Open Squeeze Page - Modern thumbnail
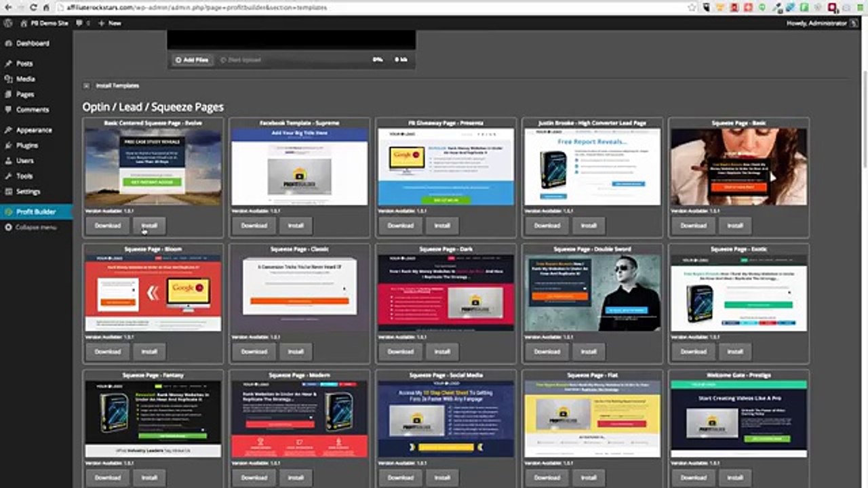 (x=300, y=419)
